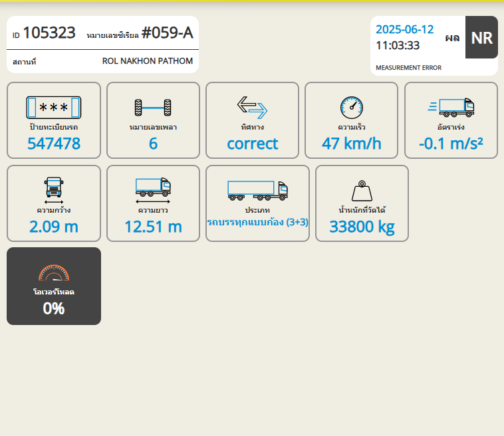This screenshot has height=436, width=504.
Task: Click the direction arrows icon
Action: 252,107
